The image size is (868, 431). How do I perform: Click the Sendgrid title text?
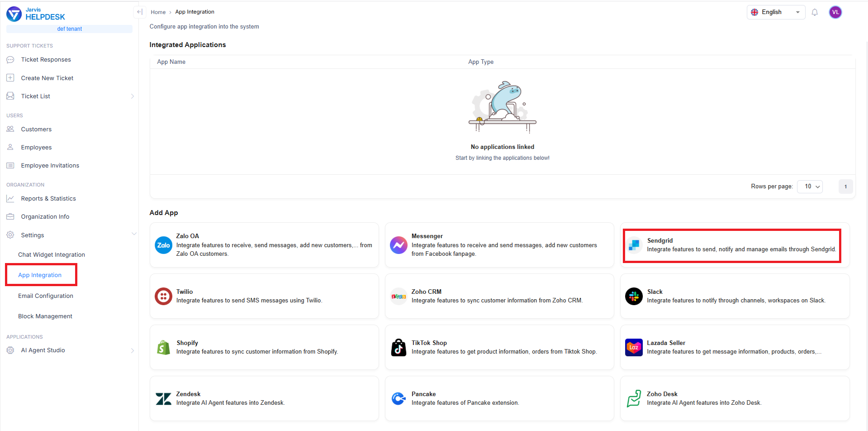click(x=659, y=240)
